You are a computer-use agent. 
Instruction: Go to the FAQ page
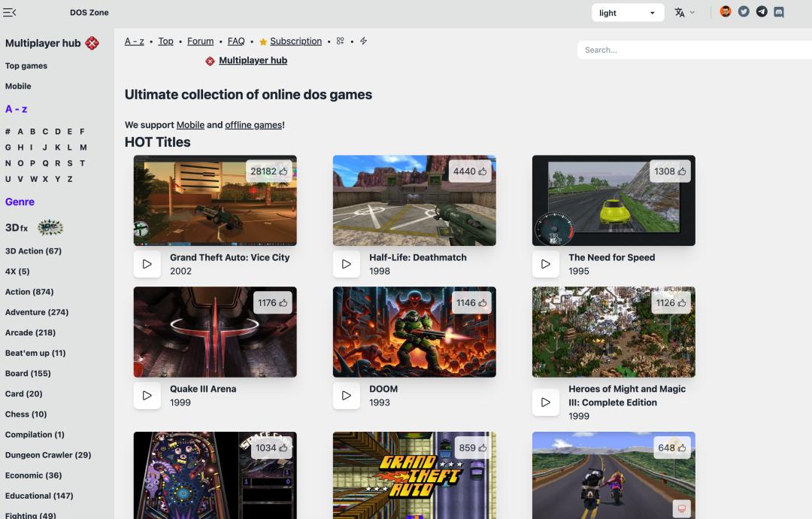236,41
